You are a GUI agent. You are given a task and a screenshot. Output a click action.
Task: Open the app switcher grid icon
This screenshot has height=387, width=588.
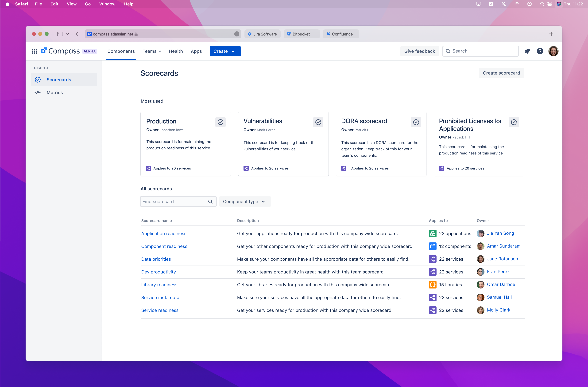click(34, 51)
